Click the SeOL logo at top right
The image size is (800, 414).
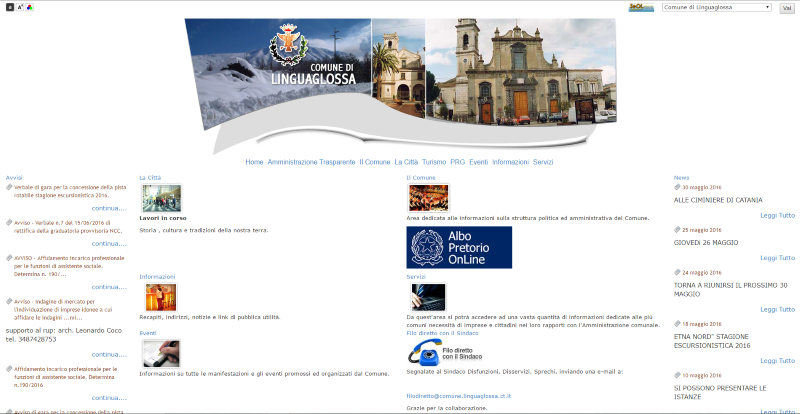(641, 7)
